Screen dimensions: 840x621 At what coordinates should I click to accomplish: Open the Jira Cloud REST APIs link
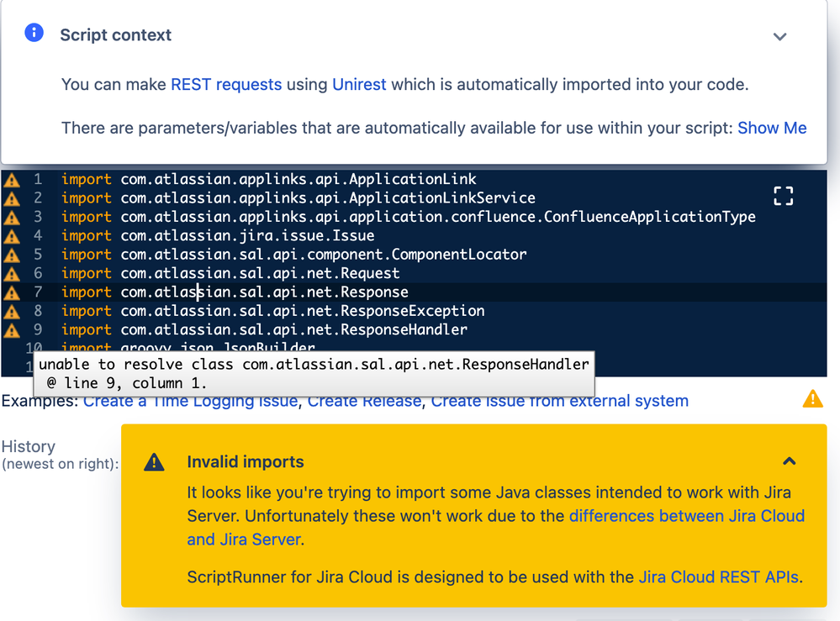718,577
